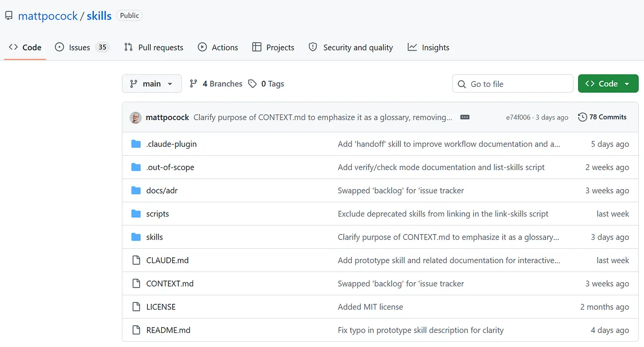Go to the Actions tab

click(x=218, y=47)
